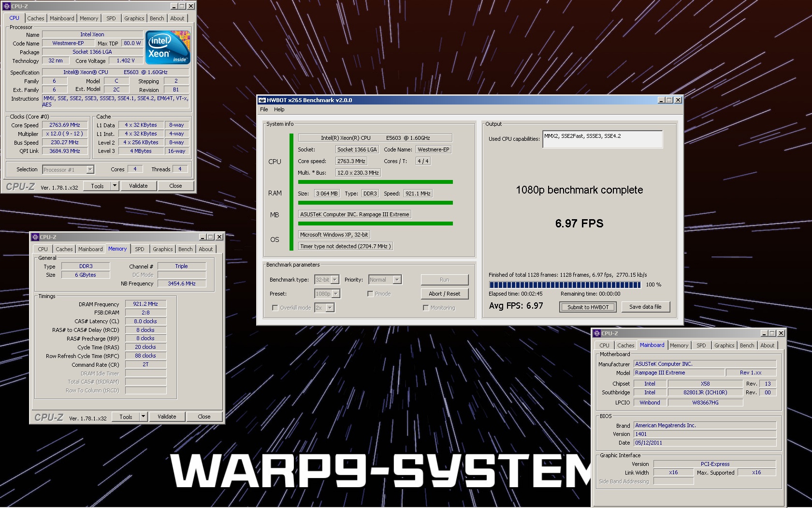Toggle the Monitoring checkbox
Image resolution: width=812 pixels, height=508 pixels.
(x=426, y=308)
